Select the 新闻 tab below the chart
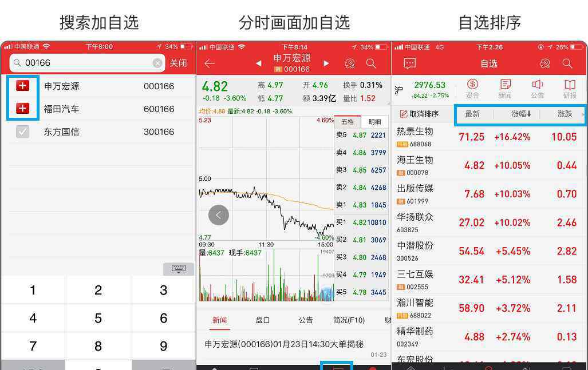The image size is (588, 370). coord(220,320)
